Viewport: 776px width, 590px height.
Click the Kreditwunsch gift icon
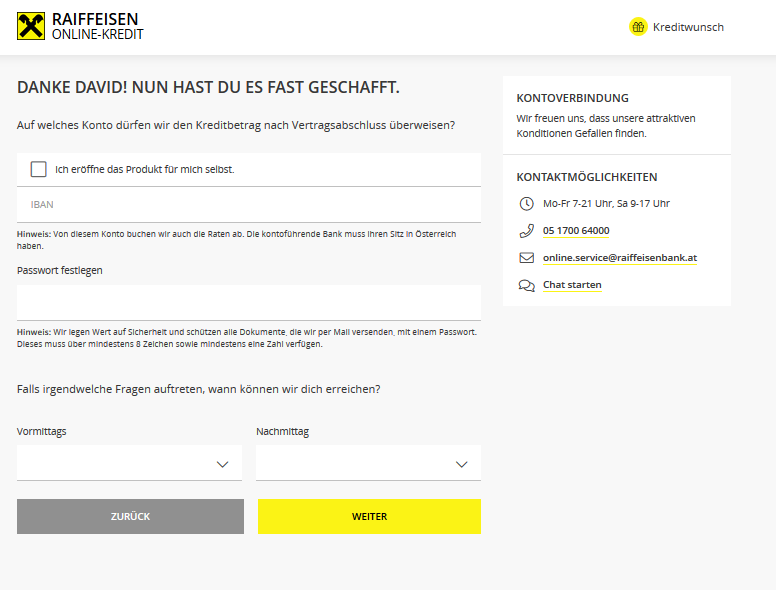638,27
